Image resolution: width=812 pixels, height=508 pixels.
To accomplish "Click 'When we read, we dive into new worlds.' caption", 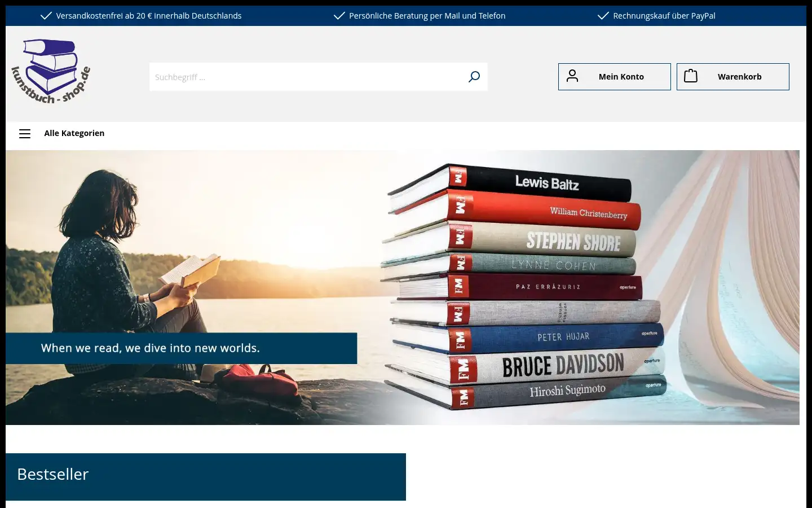I will click(x=151, y=348).
